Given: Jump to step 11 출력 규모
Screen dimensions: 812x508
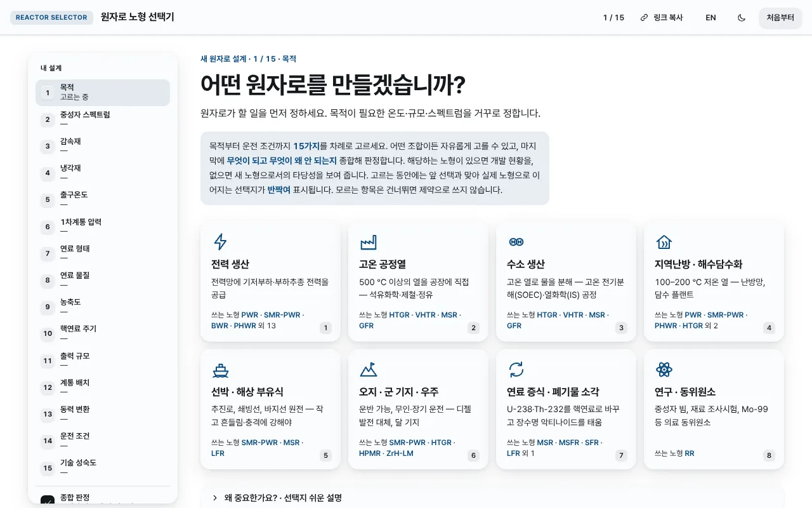Looking at the screenshot, I should pos(103,361).
